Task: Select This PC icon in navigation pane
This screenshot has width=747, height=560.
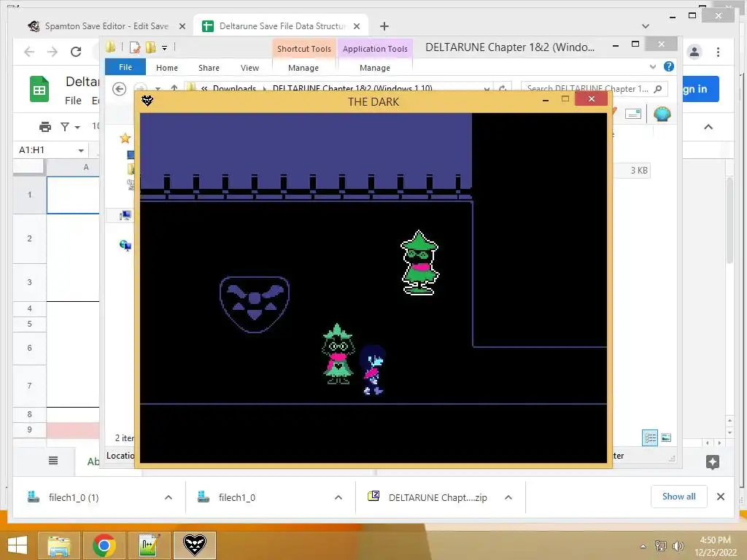Action: tap(125, 215)
